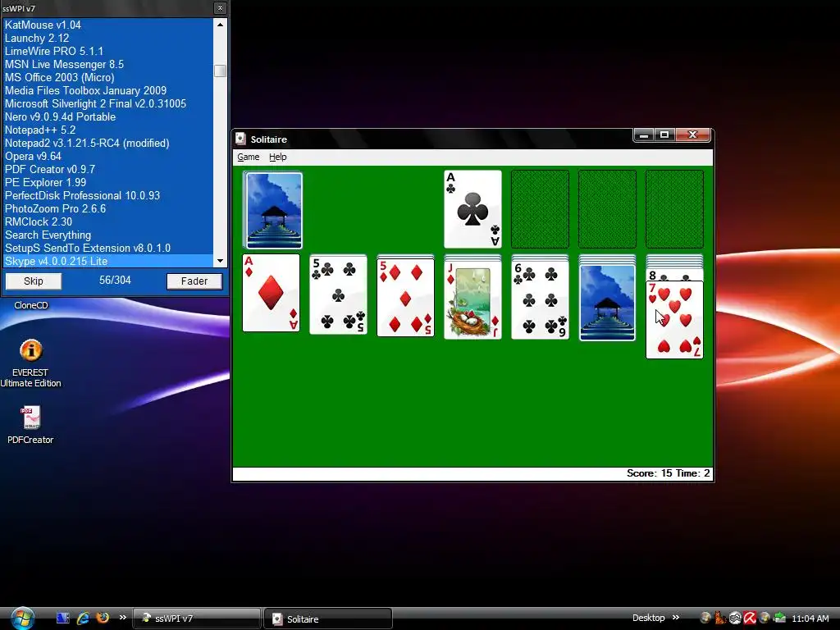Viewport: 840px width, 630px height.
Task: Click the red antivirus tray icon
Action: (x=750, y=619)
